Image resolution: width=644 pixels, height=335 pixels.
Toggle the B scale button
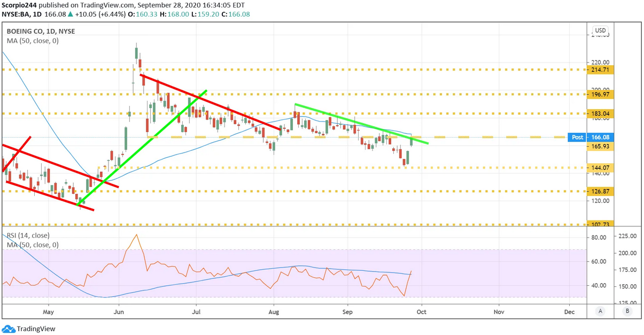[628, 311]
